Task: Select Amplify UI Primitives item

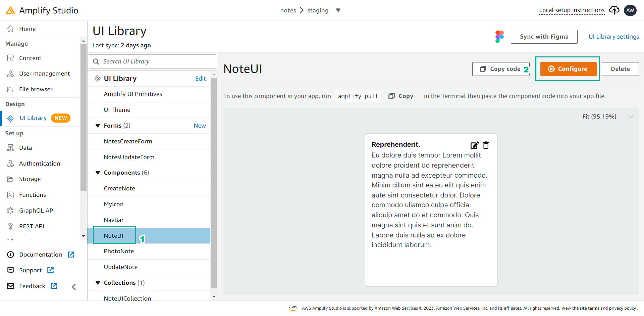Action: pyautogui.click(x=149, y=94)
